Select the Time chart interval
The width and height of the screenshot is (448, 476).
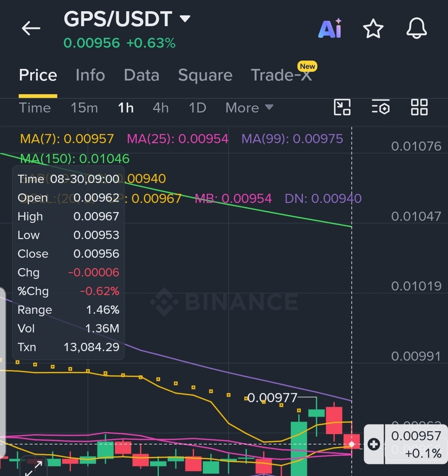[x=35, y=108]
